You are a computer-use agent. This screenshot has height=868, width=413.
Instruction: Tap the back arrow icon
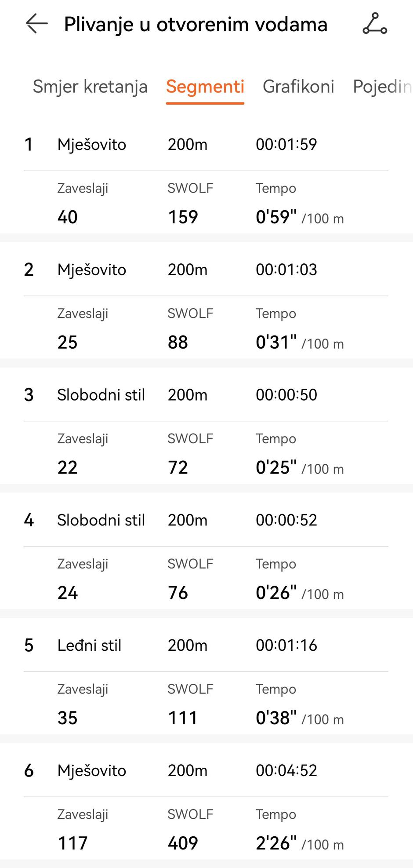point(36,24)
